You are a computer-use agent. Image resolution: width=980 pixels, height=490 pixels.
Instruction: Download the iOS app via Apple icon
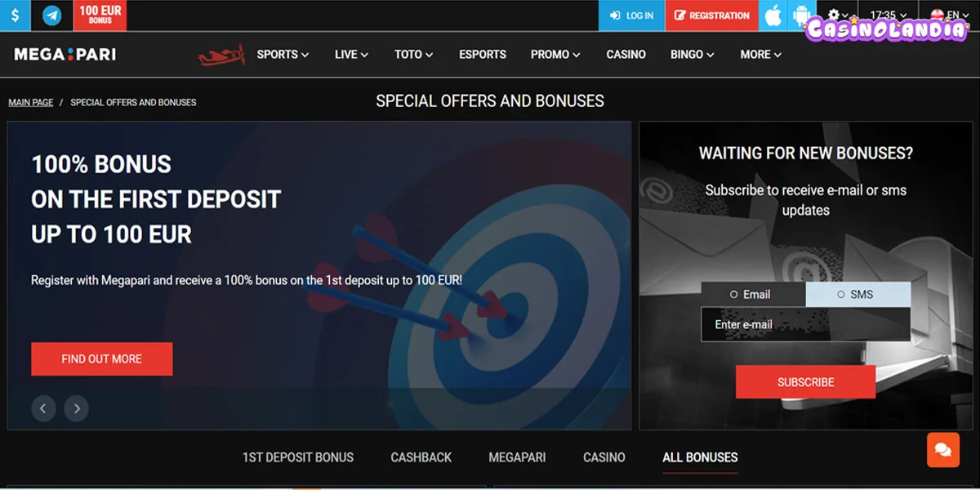(773, 16)
